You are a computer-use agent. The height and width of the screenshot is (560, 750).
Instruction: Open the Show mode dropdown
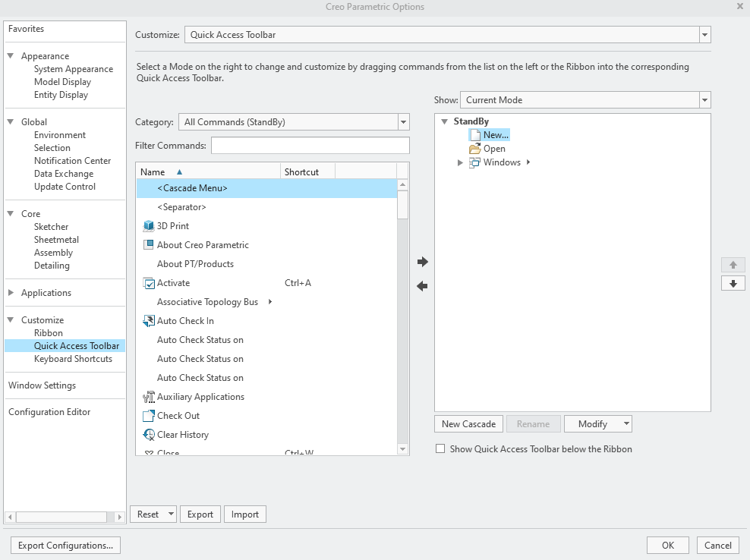(704, 99)
